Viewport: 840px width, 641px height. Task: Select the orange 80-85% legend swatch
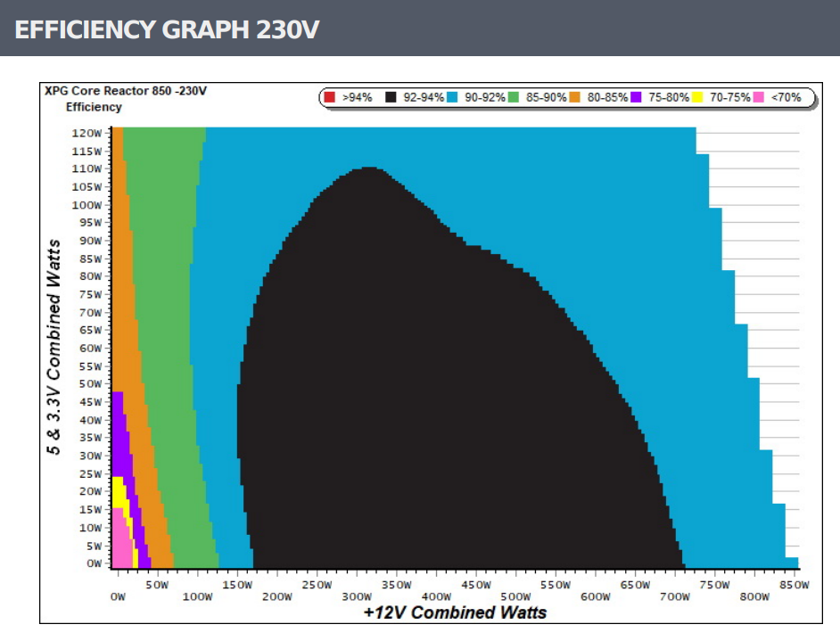[575, 97]
